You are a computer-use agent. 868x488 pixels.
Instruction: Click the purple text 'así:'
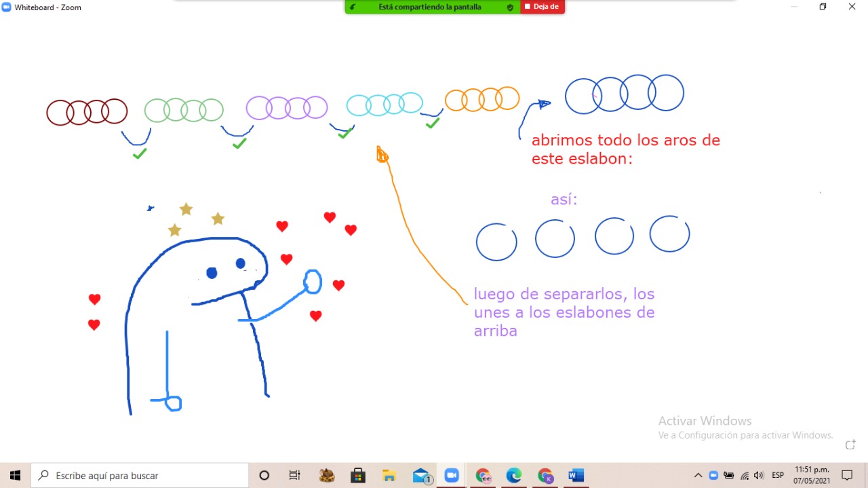click(x=564, y=200)
